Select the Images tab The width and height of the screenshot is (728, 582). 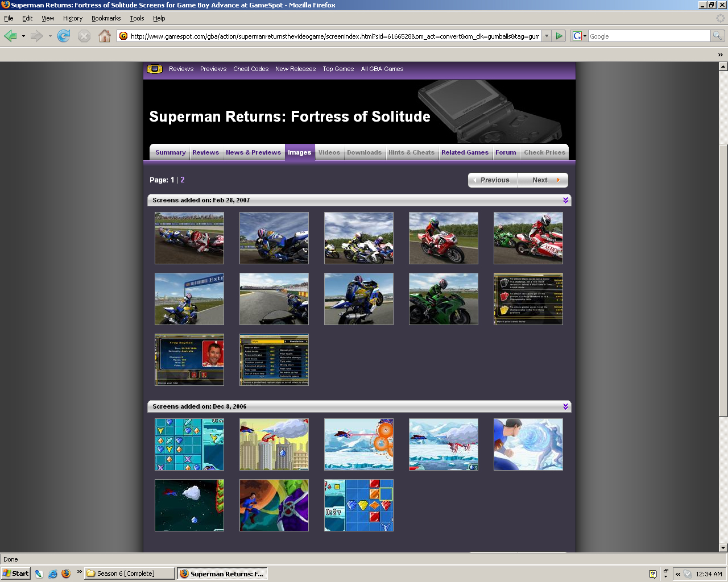[x=299, y=152]
